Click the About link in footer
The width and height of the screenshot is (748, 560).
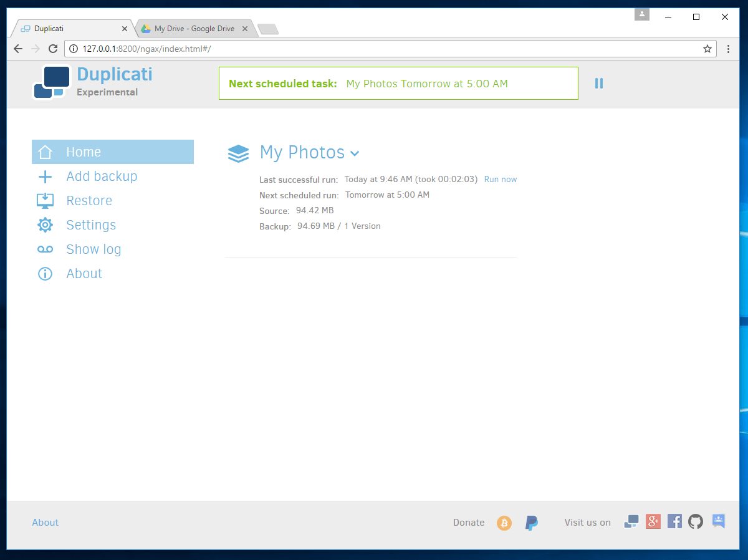[x=46, y=523]
